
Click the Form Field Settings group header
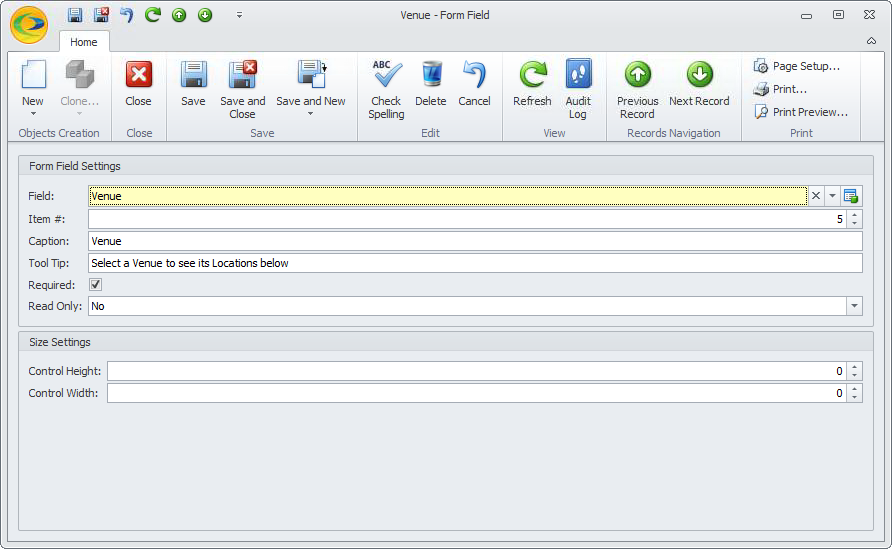point(445,166)
